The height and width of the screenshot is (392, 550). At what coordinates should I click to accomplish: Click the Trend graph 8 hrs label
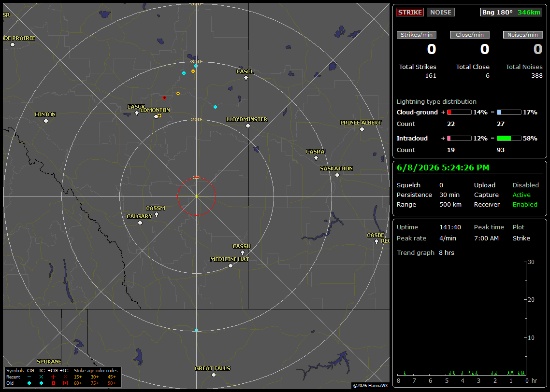pos(425,253)
